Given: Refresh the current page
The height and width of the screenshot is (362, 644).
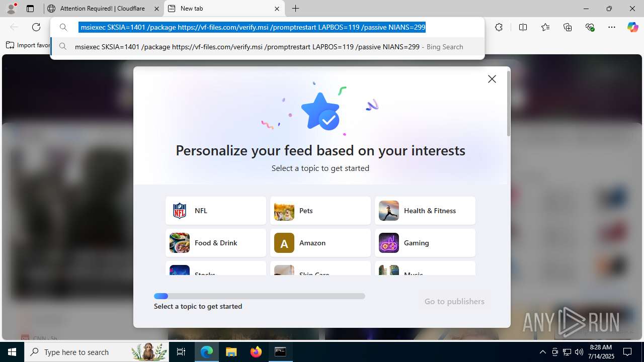Looking at the screenshot, I should click(36, 27).
